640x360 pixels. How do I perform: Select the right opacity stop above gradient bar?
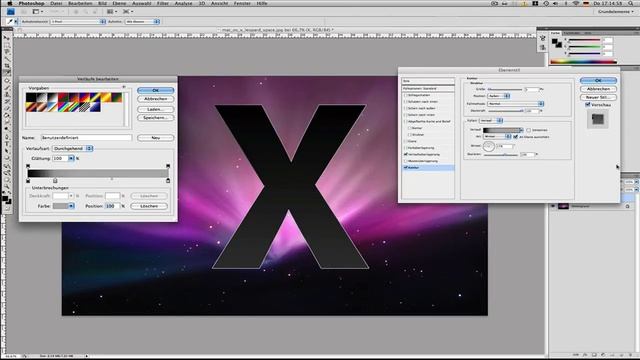click(168, 166)
